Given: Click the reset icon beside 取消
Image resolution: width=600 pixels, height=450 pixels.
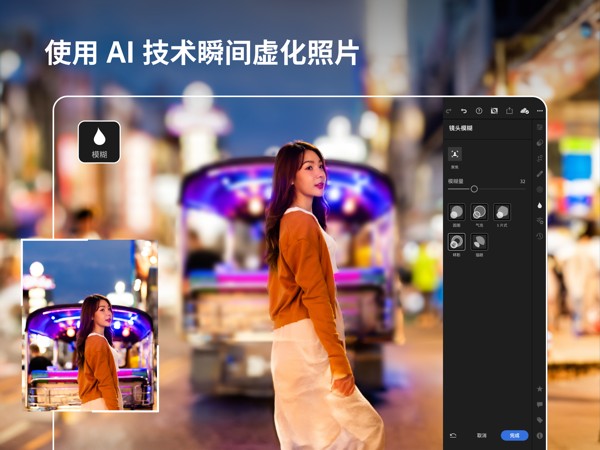Looking at the screenshot, I should (x=453, y=435).
